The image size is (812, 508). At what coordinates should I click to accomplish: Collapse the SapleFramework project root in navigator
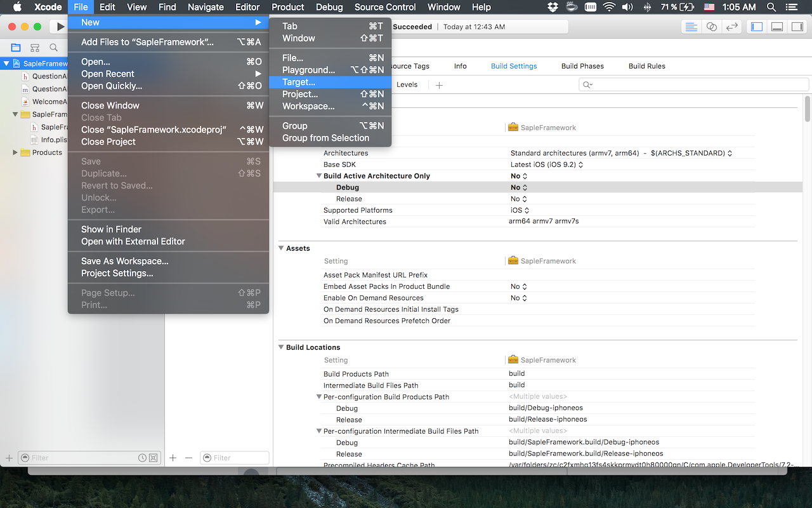pyautogui.click(x=6, y=63)
